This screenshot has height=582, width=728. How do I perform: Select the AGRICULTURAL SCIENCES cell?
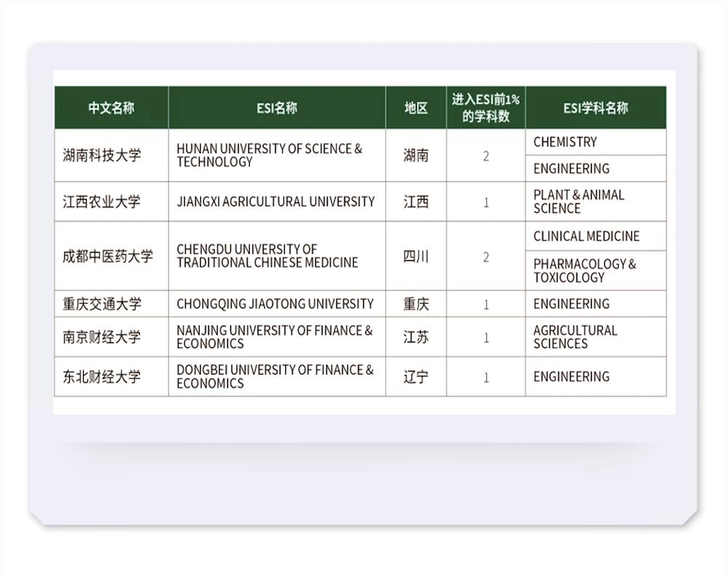[596, 337]
